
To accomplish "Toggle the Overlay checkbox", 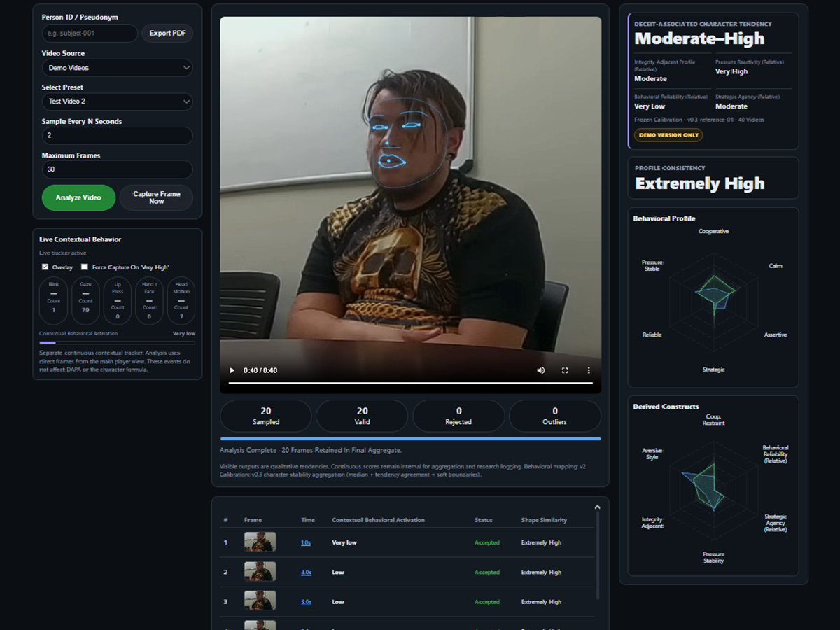I will pyautogui.click(x=45, y=267).
